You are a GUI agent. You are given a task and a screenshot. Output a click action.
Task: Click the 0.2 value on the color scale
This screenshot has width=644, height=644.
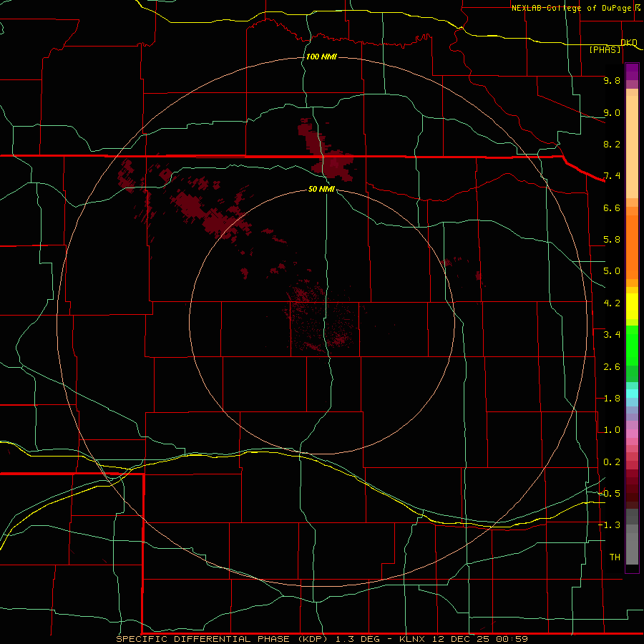pos(612,462)
